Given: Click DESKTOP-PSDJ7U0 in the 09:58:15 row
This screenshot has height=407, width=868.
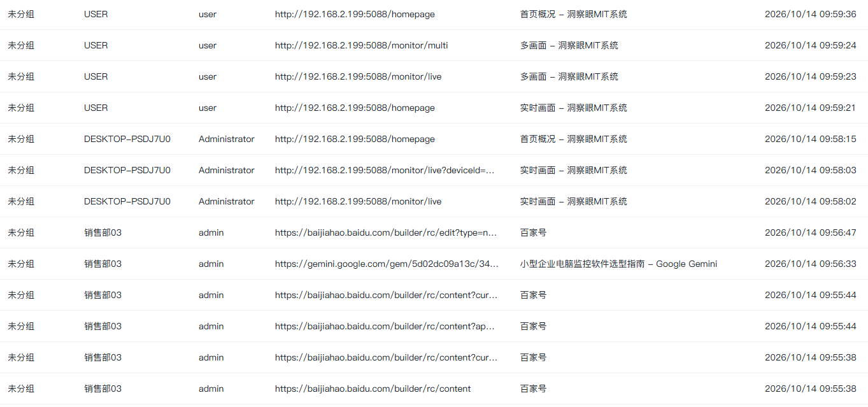Looking at the screenshot, I should tap(127, 139).
